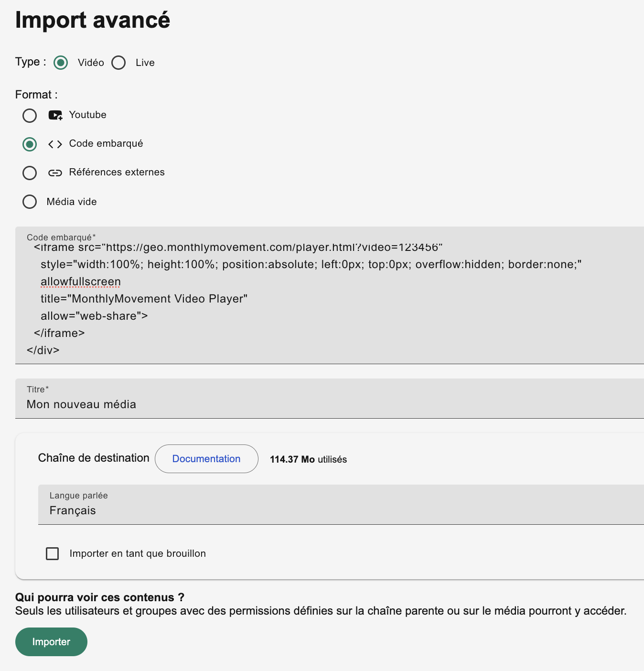Click inside the Code embarqué text area
This screenshot has height=671, width=644.
pyautogui.click(x=330, y=295)
